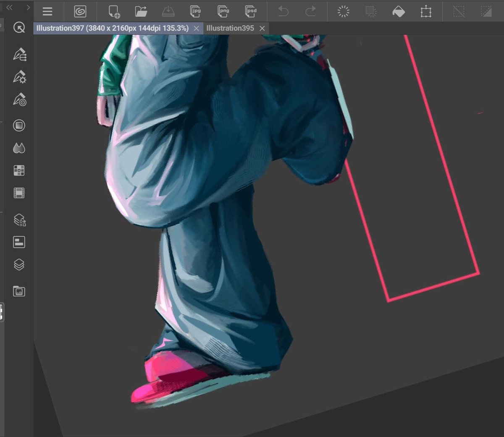
Task: Delete outside the selection
Action: pos(371,11)
